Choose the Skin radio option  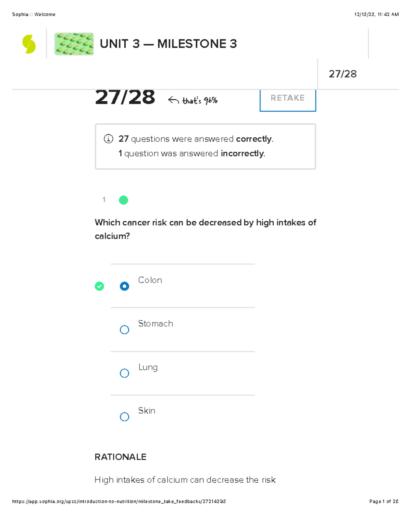coord(124,417)
